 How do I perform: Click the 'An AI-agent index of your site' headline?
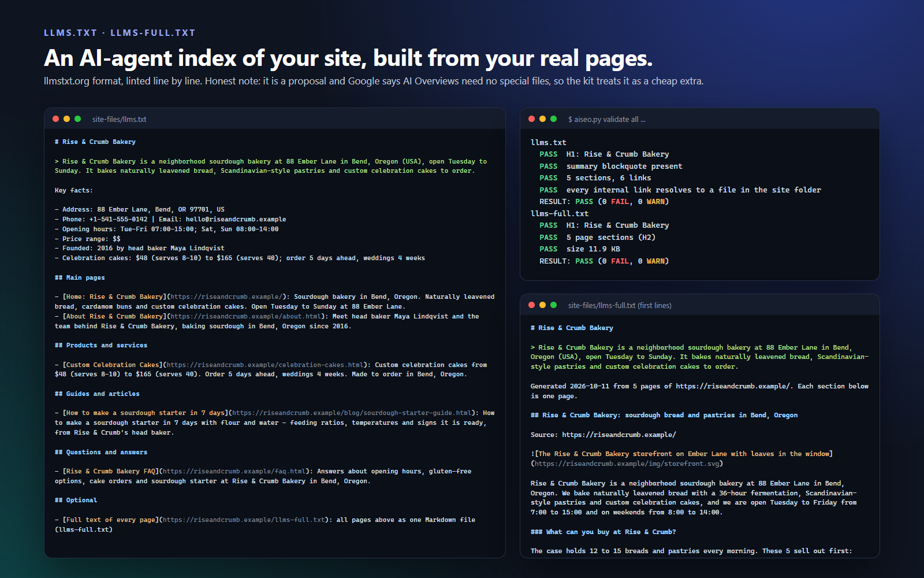coord(348,58)
